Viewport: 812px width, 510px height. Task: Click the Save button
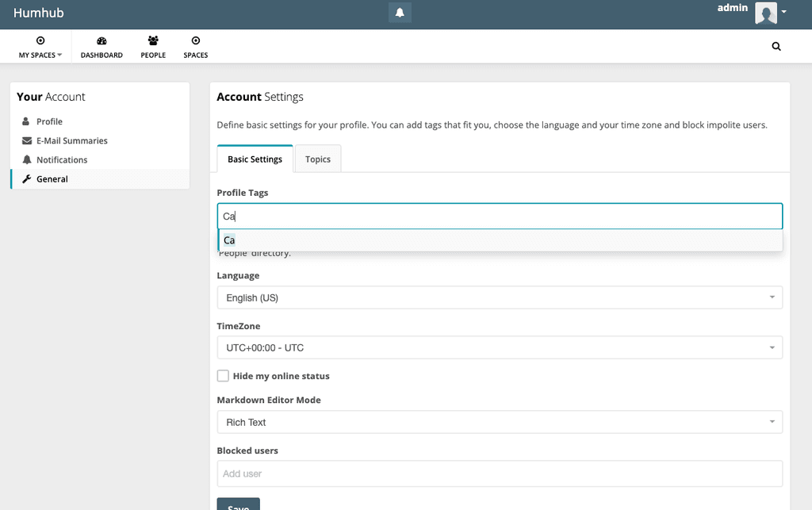pos(238,504)
